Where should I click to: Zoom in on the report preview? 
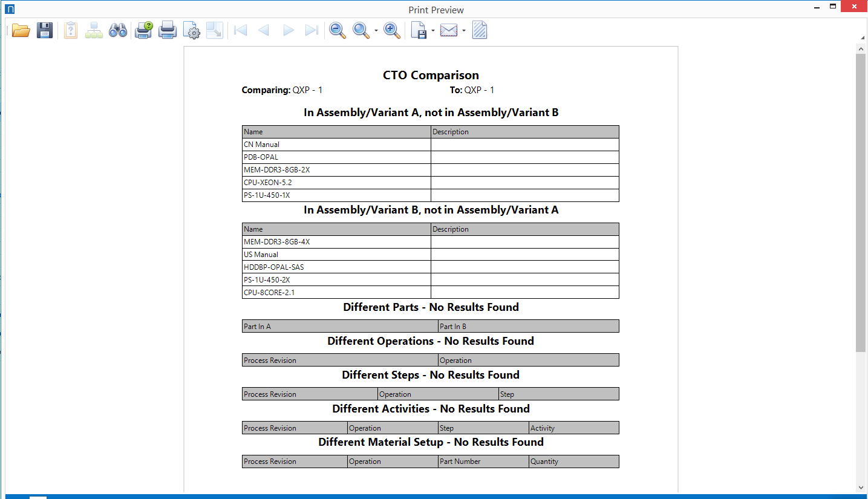[x=391, y=30]
